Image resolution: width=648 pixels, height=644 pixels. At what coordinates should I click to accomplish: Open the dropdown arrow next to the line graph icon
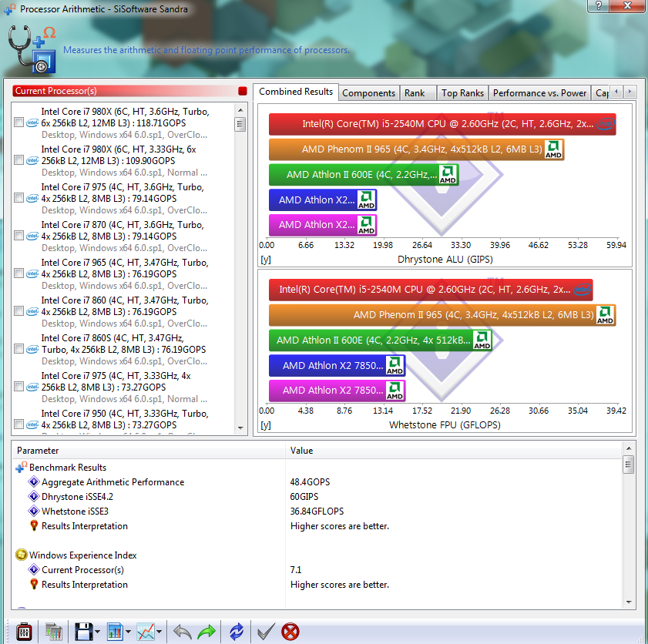(159, 632)
